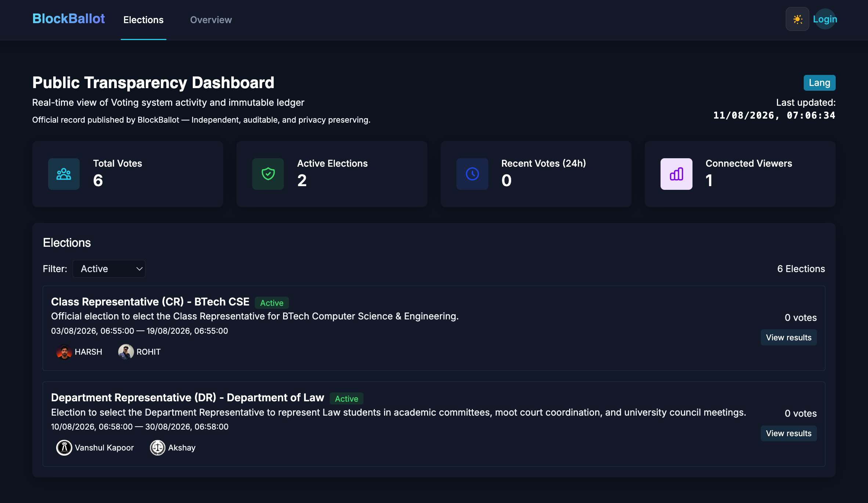868x503 pixels.
Task: Open the Lang language selector
Action: click(820, 83)
